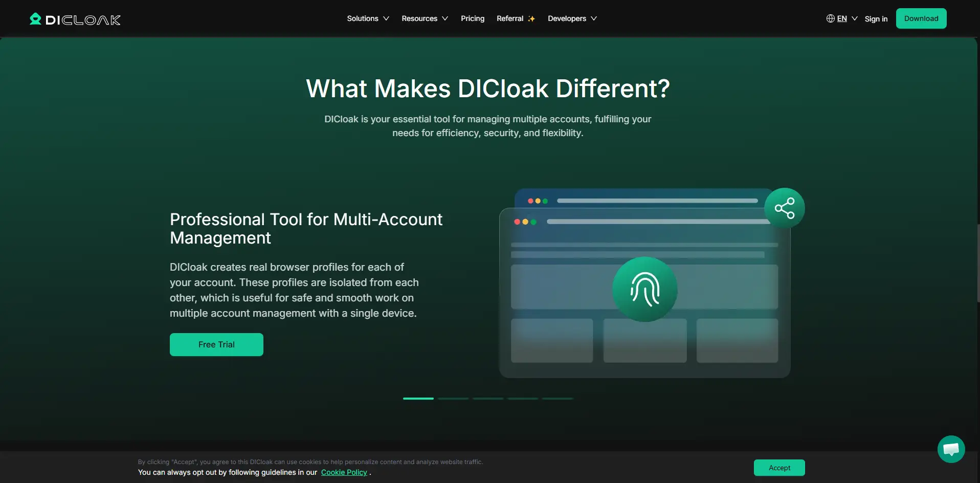Click the DICloak logo in header
Viewport: 980px width, 483px height.
point(75,19)
